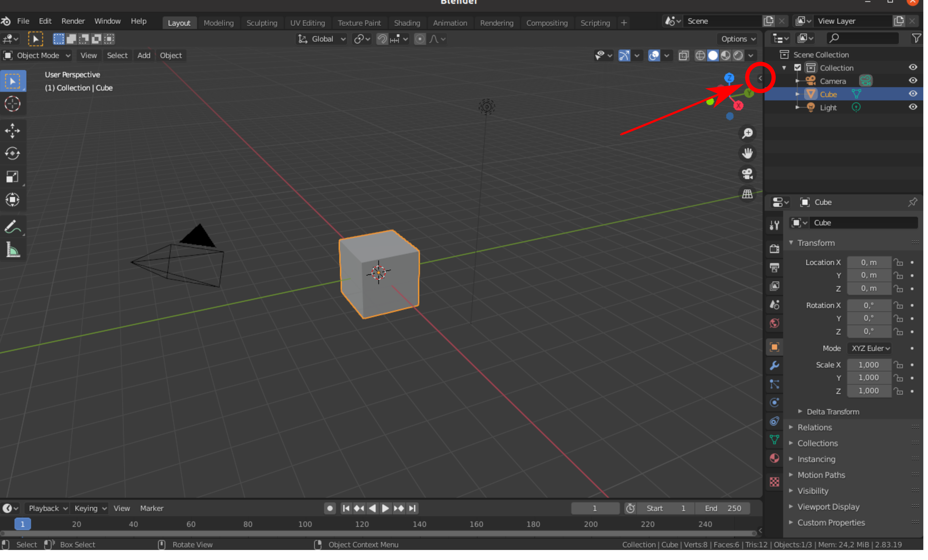928x560 pixels.
Task: Activate the Transform tool
Action: 12,200
